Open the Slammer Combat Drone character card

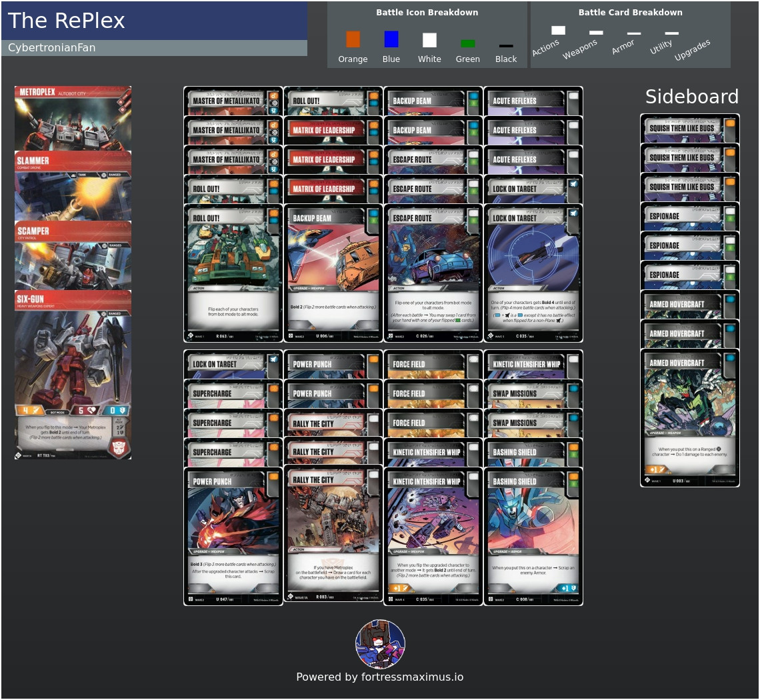(73, 185)
